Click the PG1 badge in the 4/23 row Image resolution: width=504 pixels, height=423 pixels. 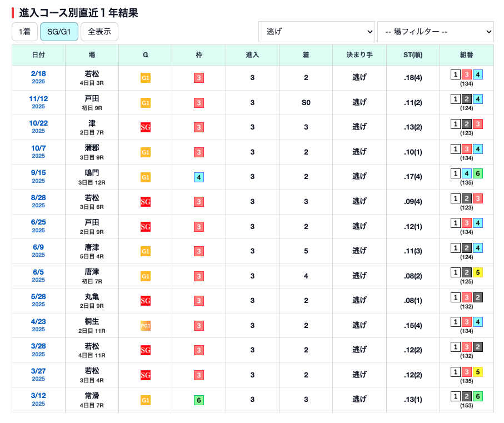(x=146, y=325)
